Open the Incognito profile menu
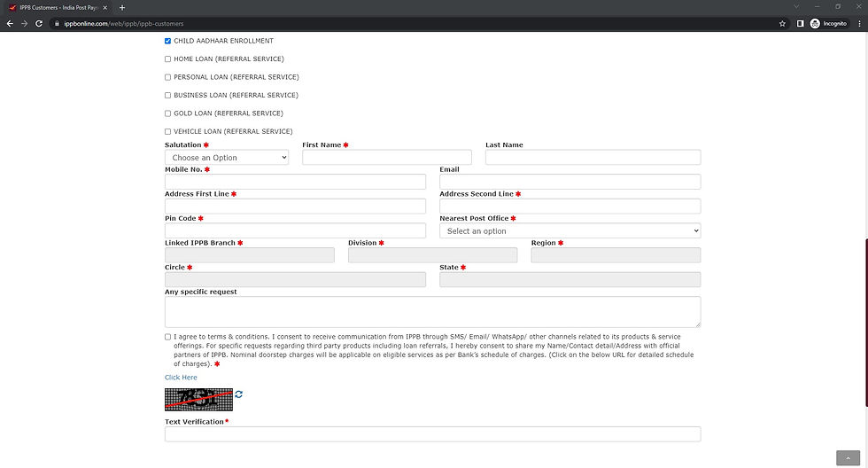The width and height of the screenshot is (868, 468). [x=829, y=24]
